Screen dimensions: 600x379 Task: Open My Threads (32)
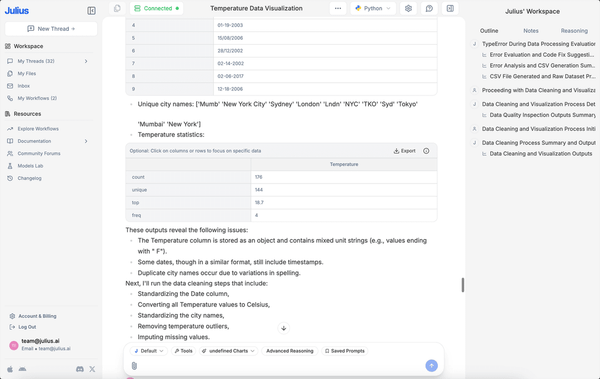(x=36, y=61)
